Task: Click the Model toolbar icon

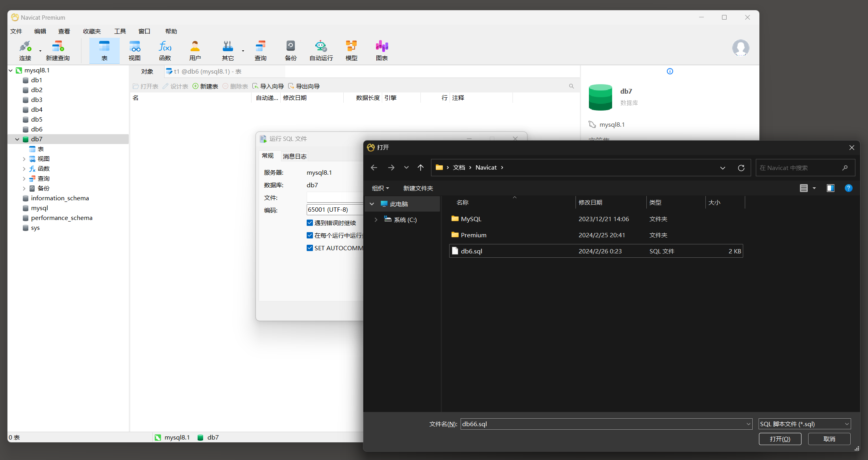Action: click(351, 50)
